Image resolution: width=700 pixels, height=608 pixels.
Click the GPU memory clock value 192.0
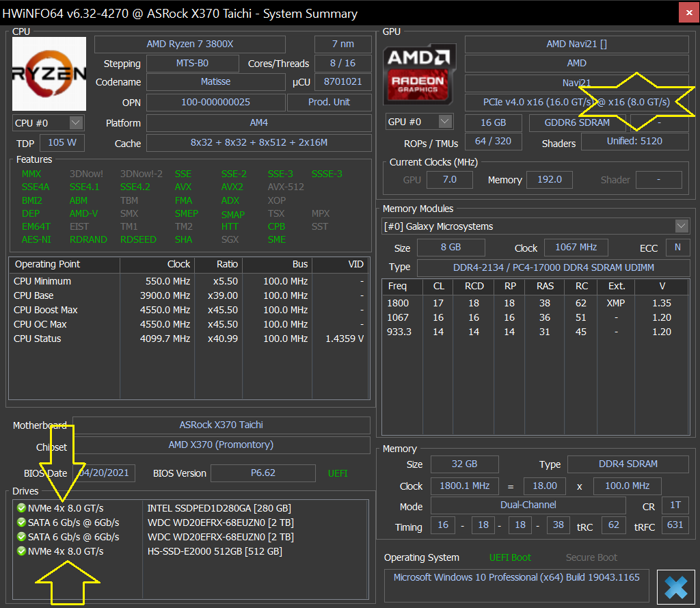click(x=550, y=180)
